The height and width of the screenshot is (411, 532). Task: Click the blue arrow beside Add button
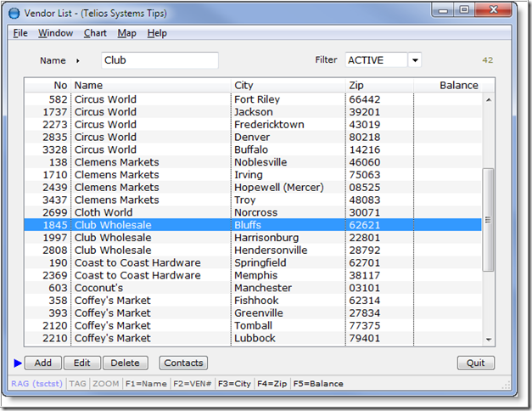[18, 363]
